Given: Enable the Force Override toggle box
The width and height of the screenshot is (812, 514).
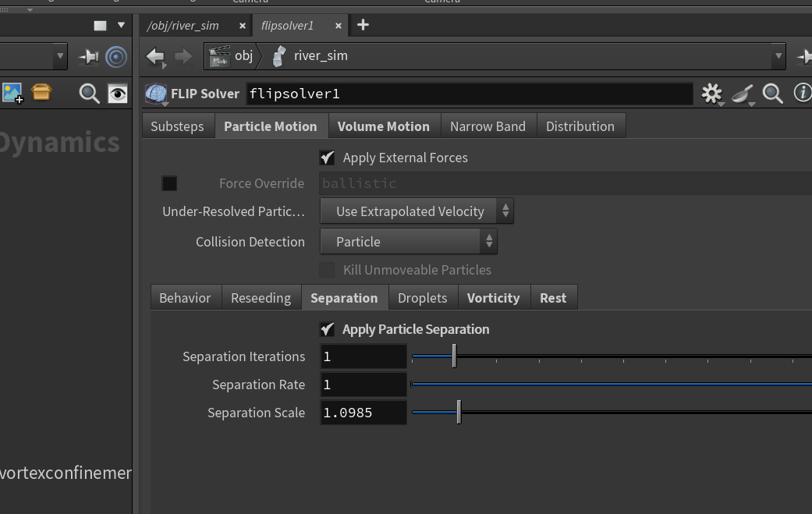Looking at the screenshot, I should [x=169, y=183].
